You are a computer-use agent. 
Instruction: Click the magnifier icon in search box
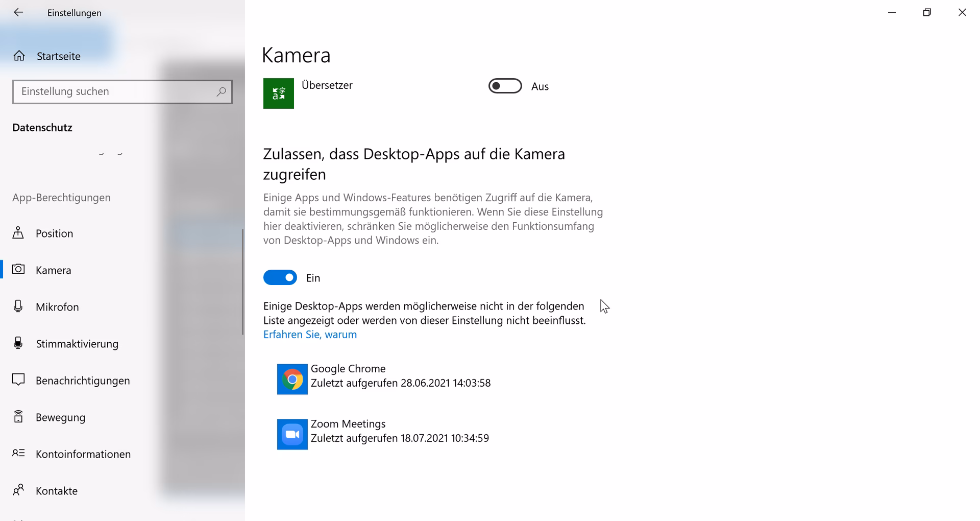[221, 92]
